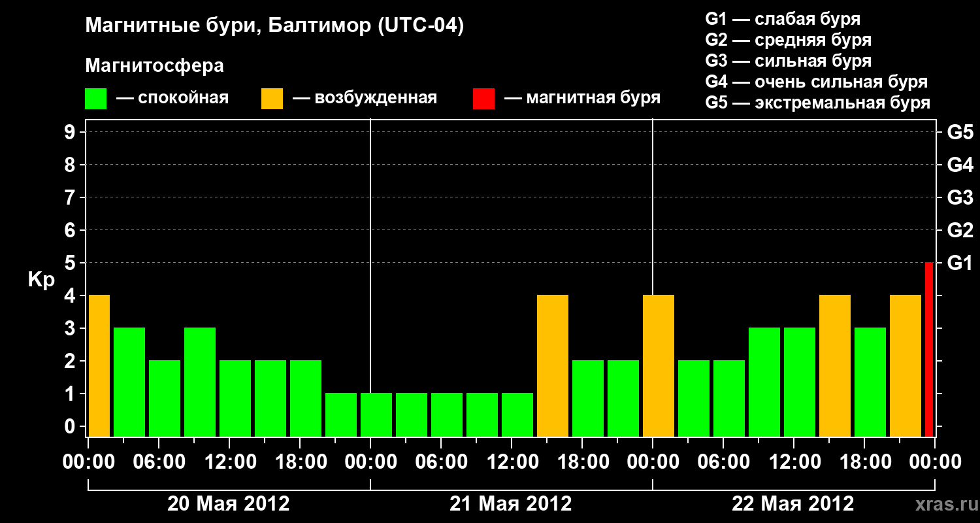Click the red Kp 5 storm bar
Image resolution: width=980 pixels, height=523 pixels.
click(929, 349)
